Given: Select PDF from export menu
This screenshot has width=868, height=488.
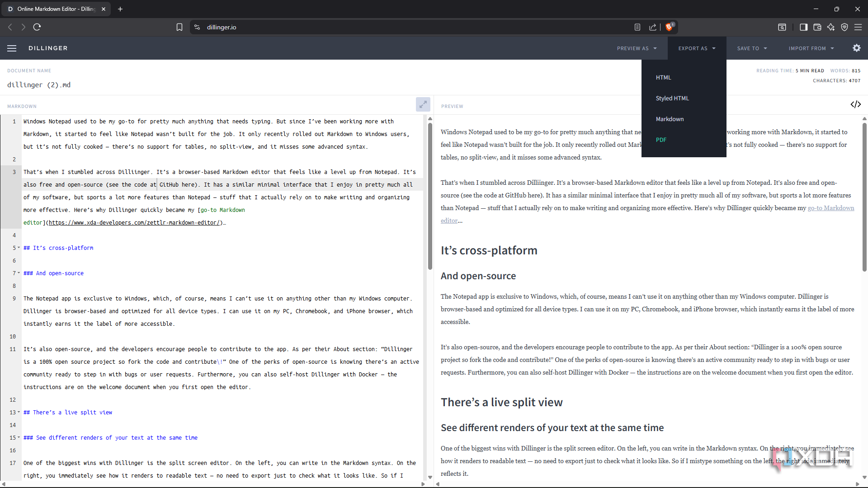Looking at the screenshot, I should click(x=661, y=140).
